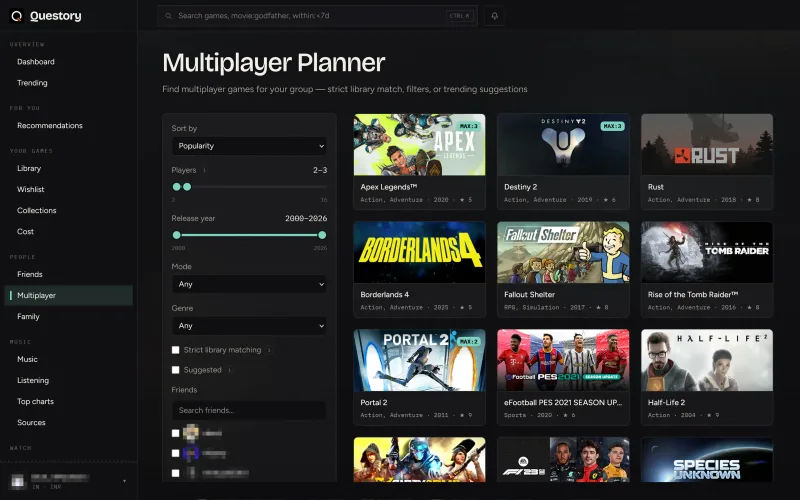The image size is (800, 500).
Task: Open Friends page in sidebar
Action: click(x=30, y=274)
